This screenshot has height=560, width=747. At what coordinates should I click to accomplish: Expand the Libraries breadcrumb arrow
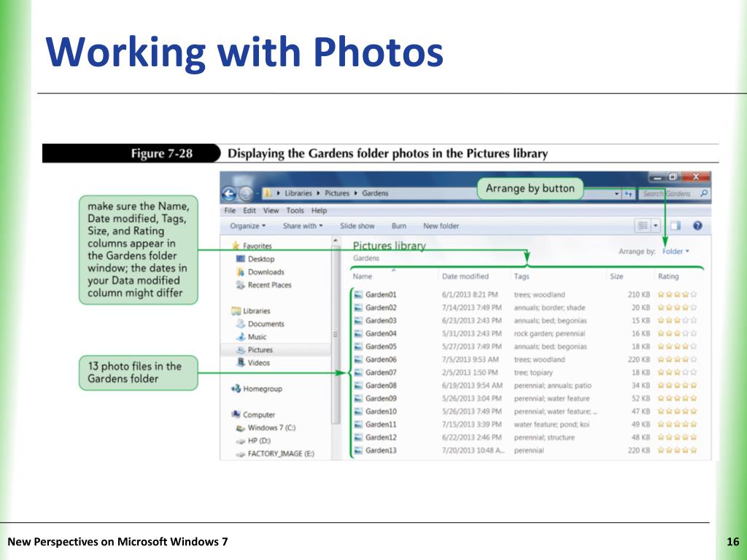tap(318, 193)
